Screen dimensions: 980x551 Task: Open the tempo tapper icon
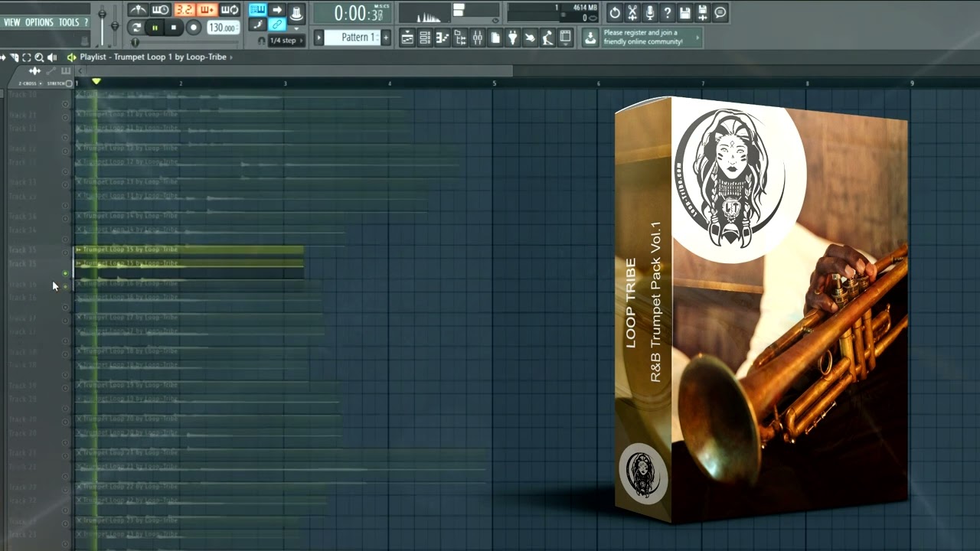pos(548,37)
